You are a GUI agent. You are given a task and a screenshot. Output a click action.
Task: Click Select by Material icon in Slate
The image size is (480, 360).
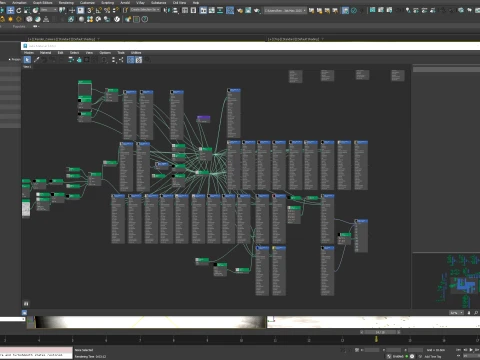(147, 60)
